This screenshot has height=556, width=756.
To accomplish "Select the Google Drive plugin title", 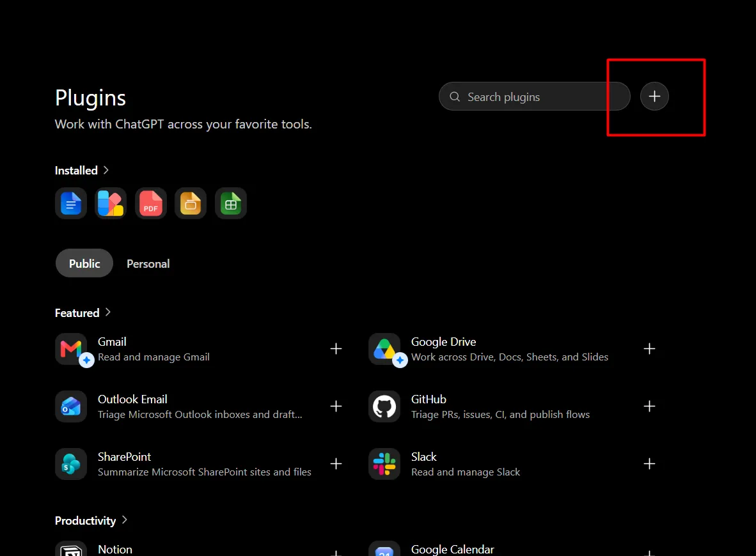I will tap(444, 342).
